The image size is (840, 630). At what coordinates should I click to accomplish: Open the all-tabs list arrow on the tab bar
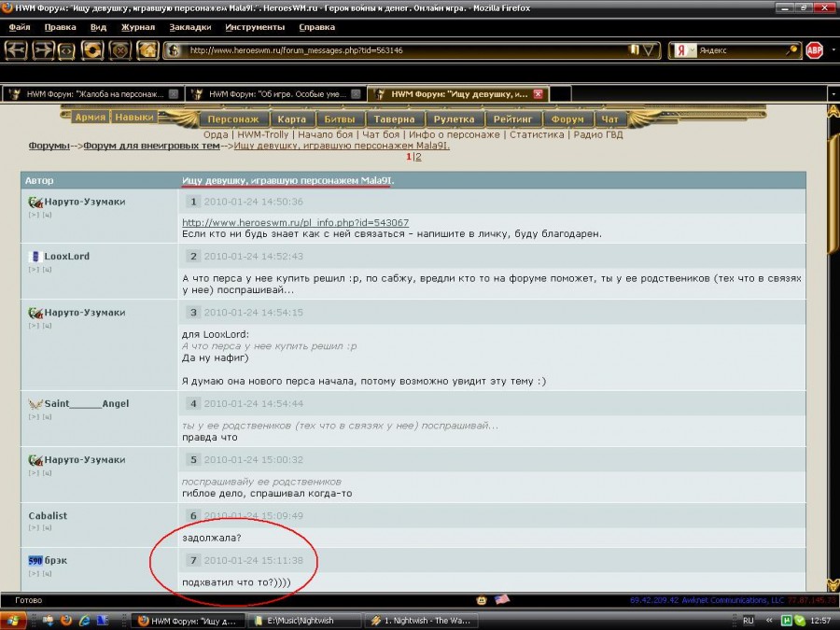833,94
